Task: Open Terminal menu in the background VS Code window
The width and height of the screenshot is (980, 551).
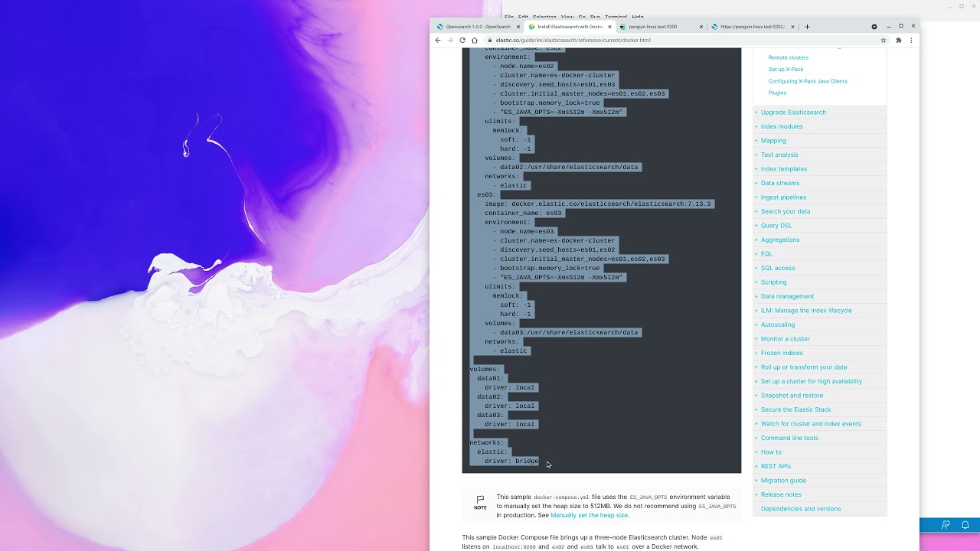Action: click(616, 17)
